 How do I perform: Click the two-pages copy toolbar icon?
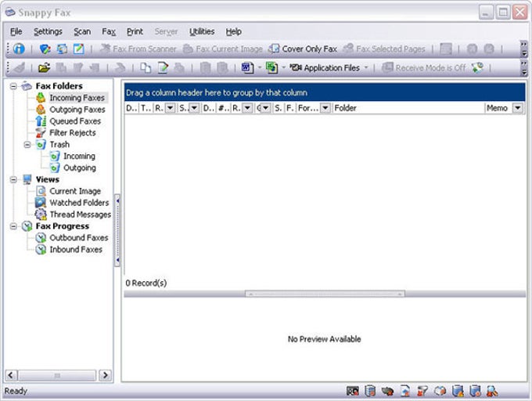pyautogui.click(x=146, y=68)
